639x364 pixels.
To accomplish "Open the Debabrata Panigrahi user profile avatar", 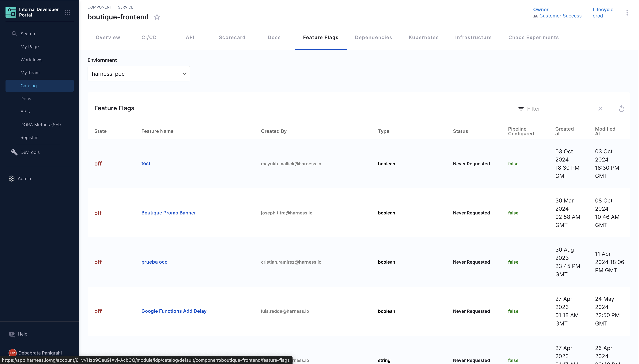I will pyautogui.click(x=13, y=353).
